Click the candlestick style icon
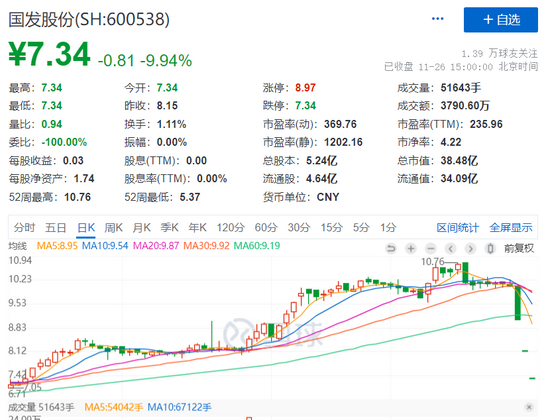Viewport: 550px width, 420px height. click(490, 249)
